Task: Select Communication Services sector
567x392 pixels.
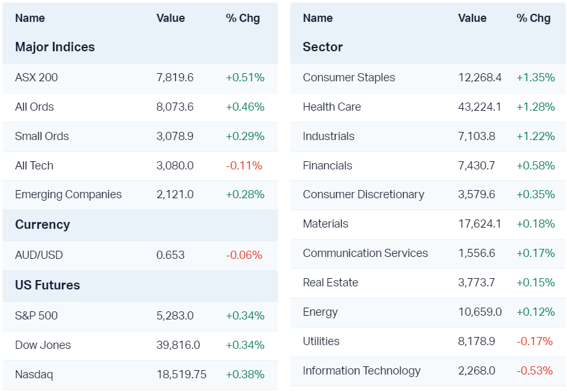Action: [365, 253]
